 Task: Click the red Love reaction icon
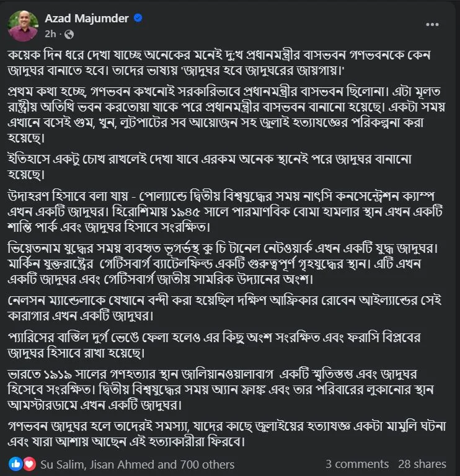pos(27,464)
